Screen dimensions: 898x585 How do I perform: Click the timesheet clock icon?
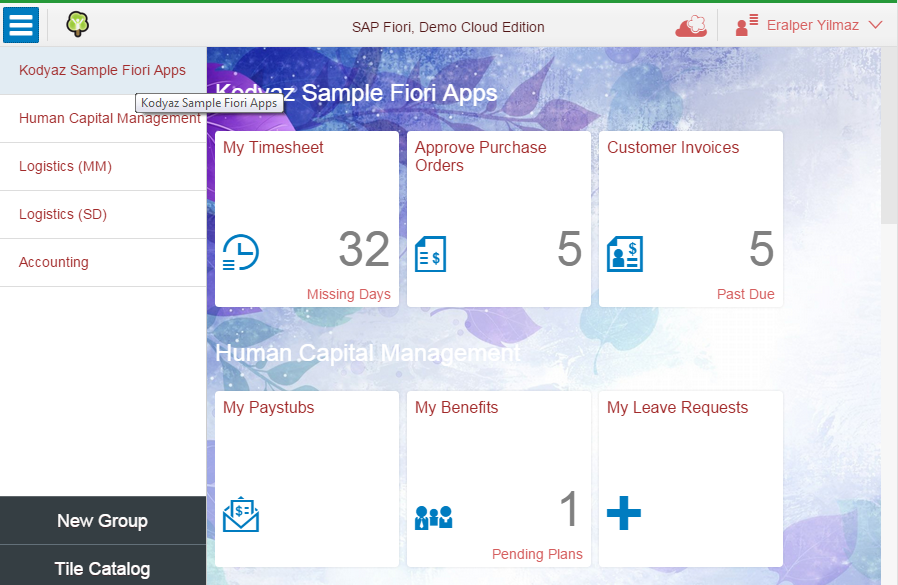coord(241,252)
